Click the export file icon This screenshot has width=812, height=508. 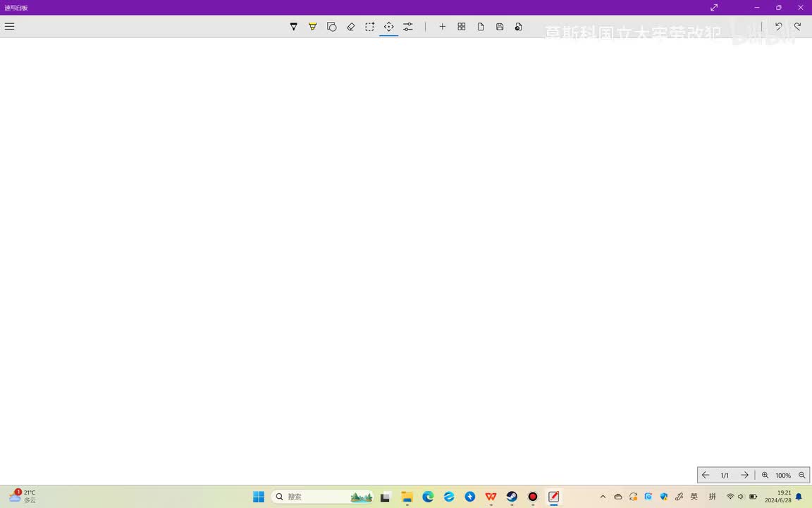[518, 26]
